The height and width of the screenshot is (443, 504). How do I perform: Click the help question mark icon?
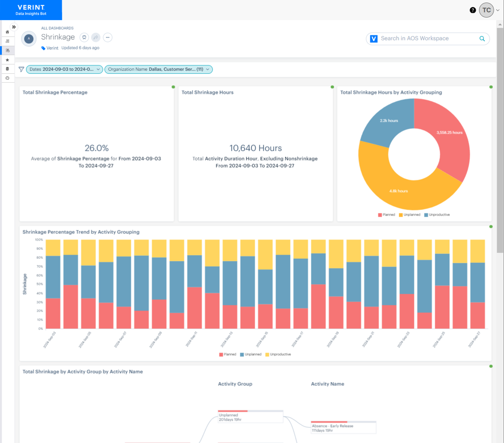[473, 10]
